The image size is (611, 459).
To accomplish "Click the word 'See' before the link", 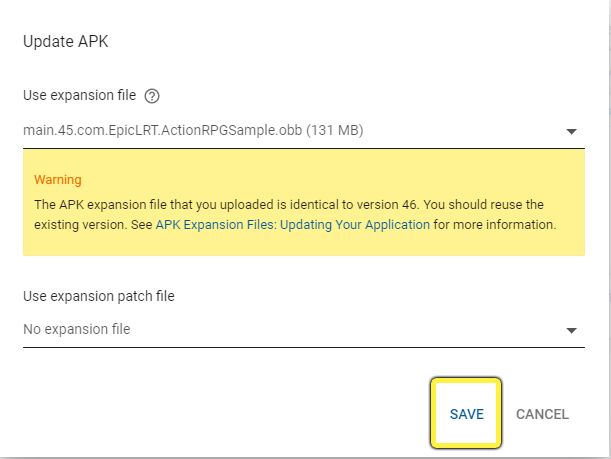I will [x=141, y=225].
